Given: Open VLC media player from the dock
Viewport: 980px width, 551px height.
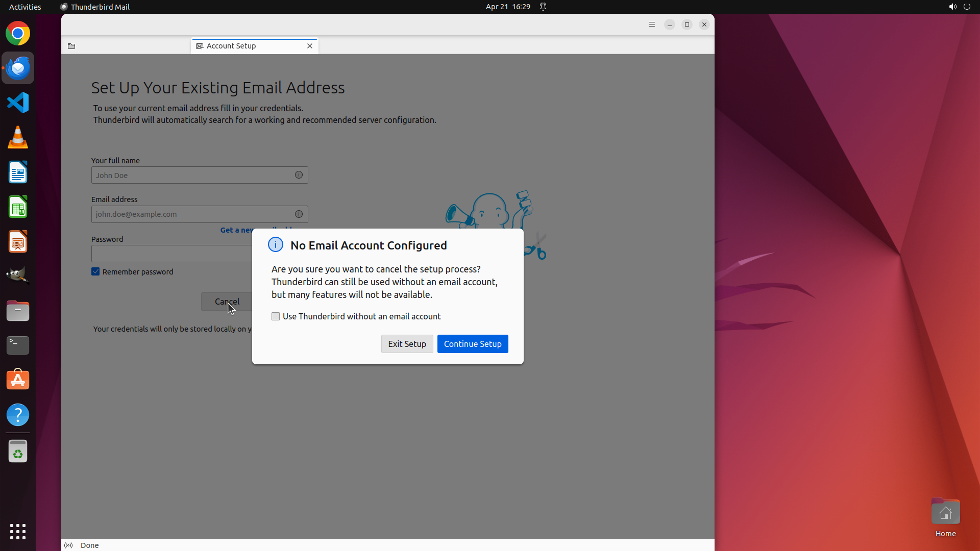Looking at the screenshot, I should pyautogui.click(x=18, y=137).
